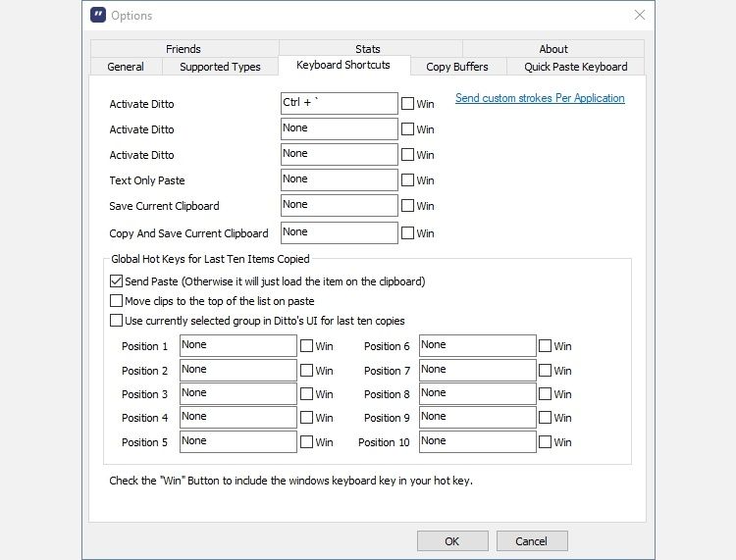This screenshot has width=736, height=560.
Task: Check Win box for Position 4
Action: click(x=306, y=418)
